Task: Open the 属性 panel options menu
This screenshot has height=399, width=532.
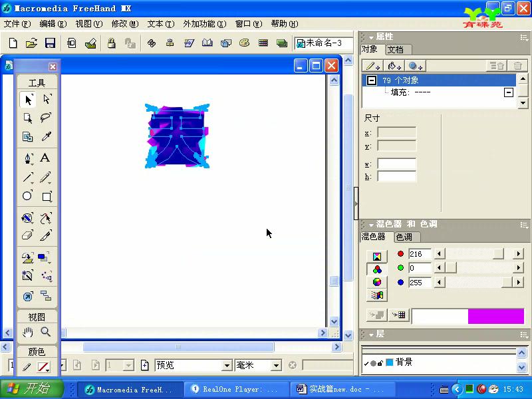Action: [524, 38]
